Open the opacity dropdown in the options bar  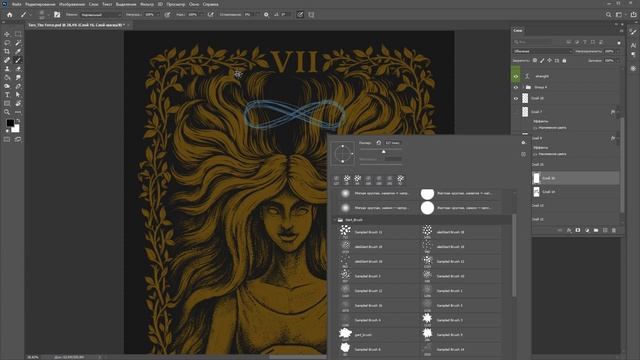click(x=158, y=15)
